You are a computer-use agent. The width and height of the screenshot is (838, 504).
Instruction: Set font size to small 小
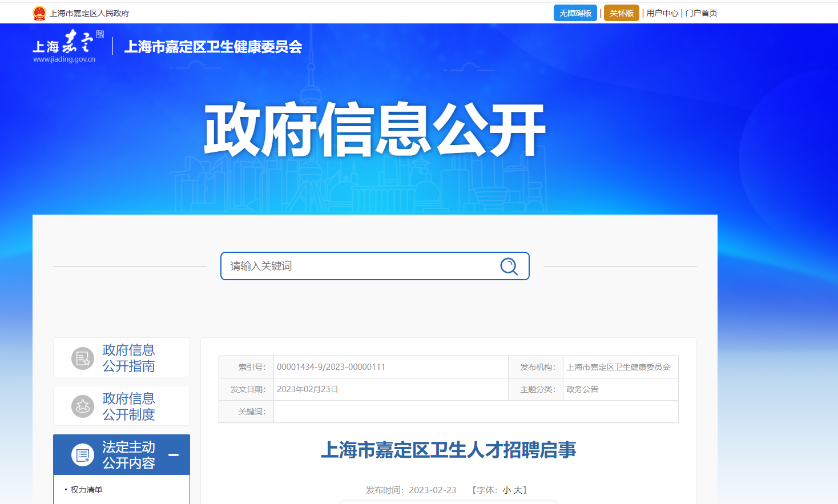click(x=506, y=490)
